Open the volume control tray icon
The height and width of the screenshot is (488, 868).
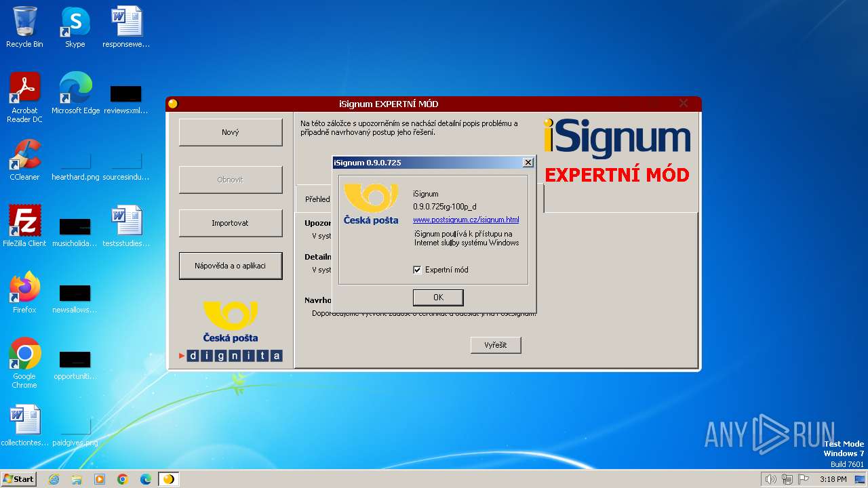click(771, 479)
